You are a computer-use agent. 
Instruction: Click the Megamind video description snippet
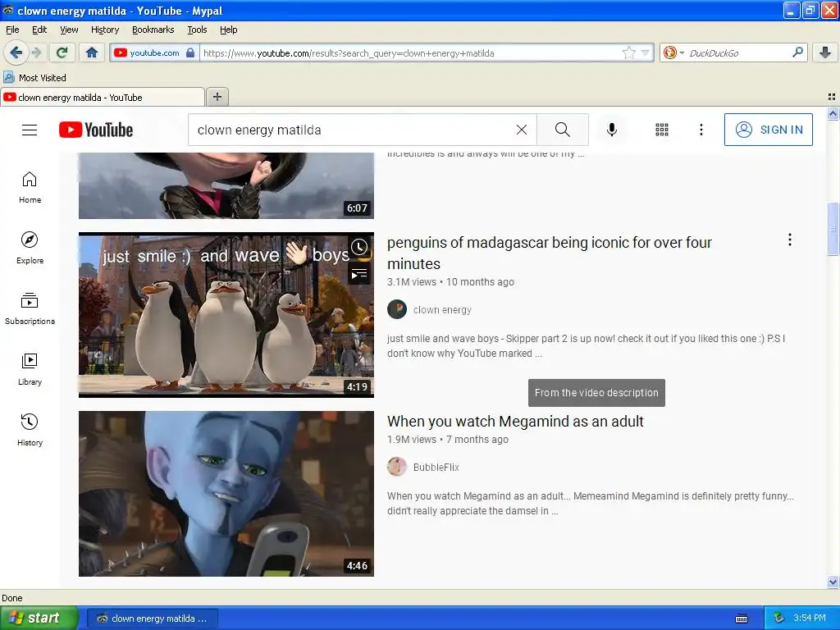591,504
